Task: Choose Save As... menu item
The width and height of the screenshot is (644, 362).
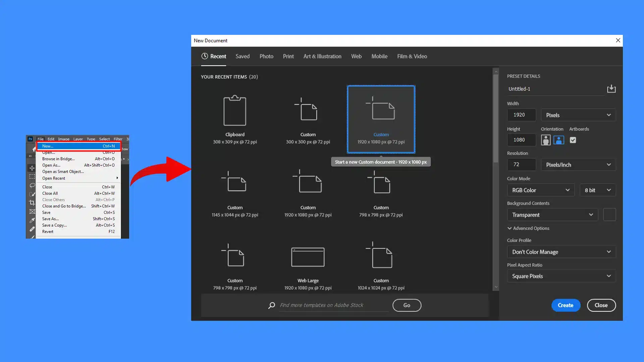Action: point(78,219)
